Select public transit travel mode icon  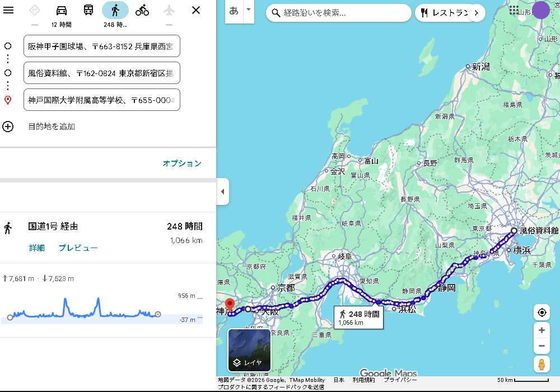[x=88, y=10]
